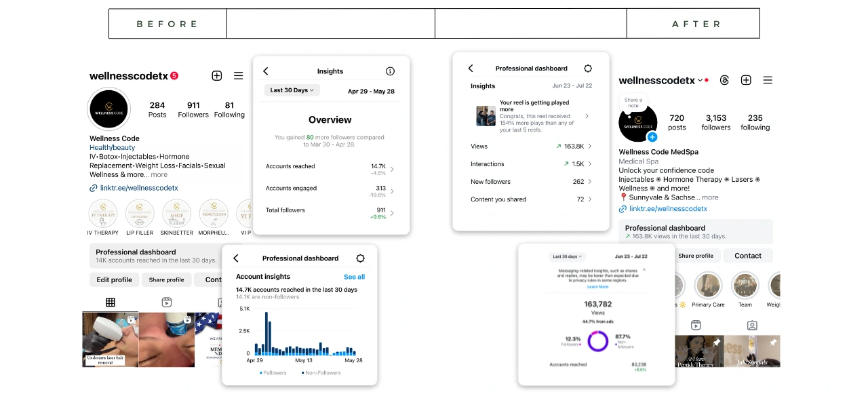Open the July Specials pinned post thumbnail
Screen dimensions: 868x407
pos(752,351)
